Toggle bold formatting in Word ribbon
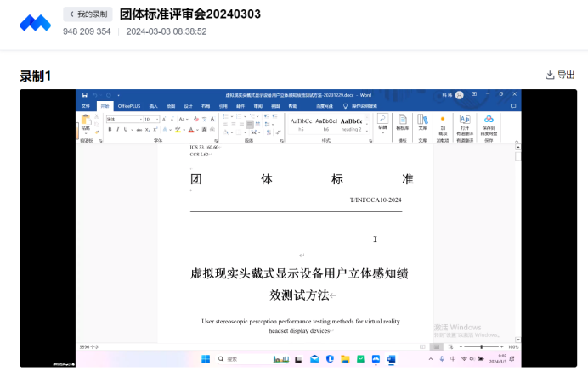The height and width of the screenshot is (371, 588). tap(109, 130)
